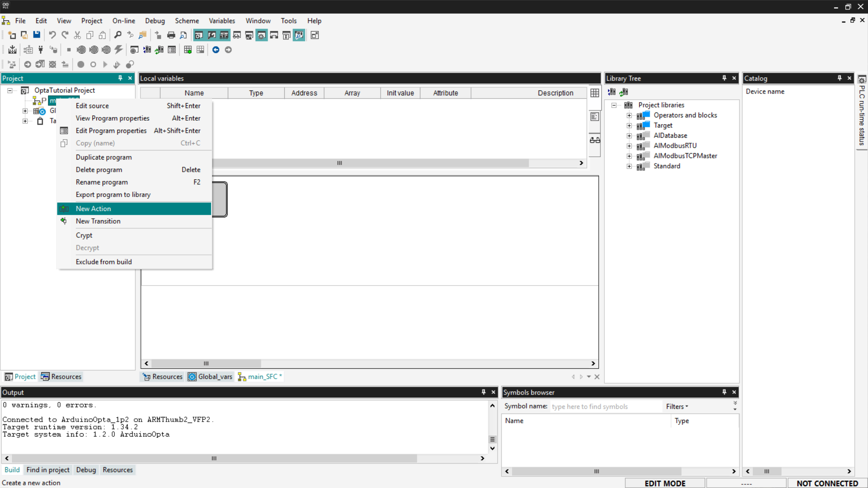Click the insert record green-plus grid icon
This screenshot has width=868, height=488.
pyautogui.click(x=188, y=50)
